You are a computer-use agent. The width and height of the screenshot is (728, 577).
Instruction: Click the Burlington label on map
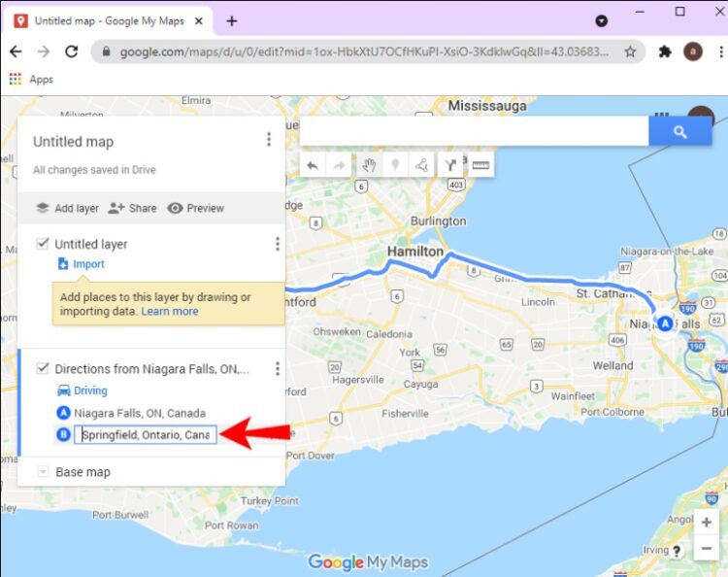439,221
